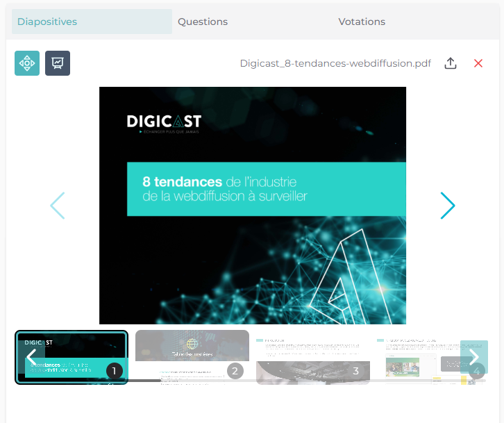Click the main slide preview image
The image size is (504, 423).
[x=253, y=206]
